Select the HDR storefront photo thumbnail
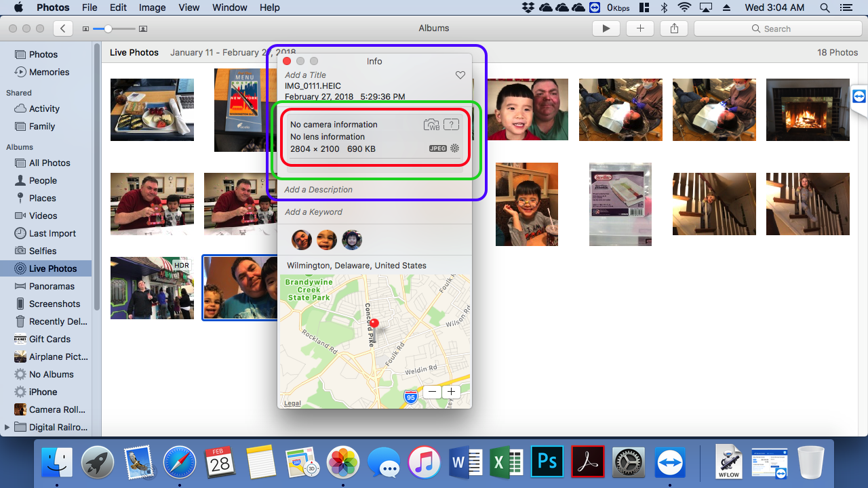Image resolution: width=868 pixels, height=488 pixels. pos(152,288)
